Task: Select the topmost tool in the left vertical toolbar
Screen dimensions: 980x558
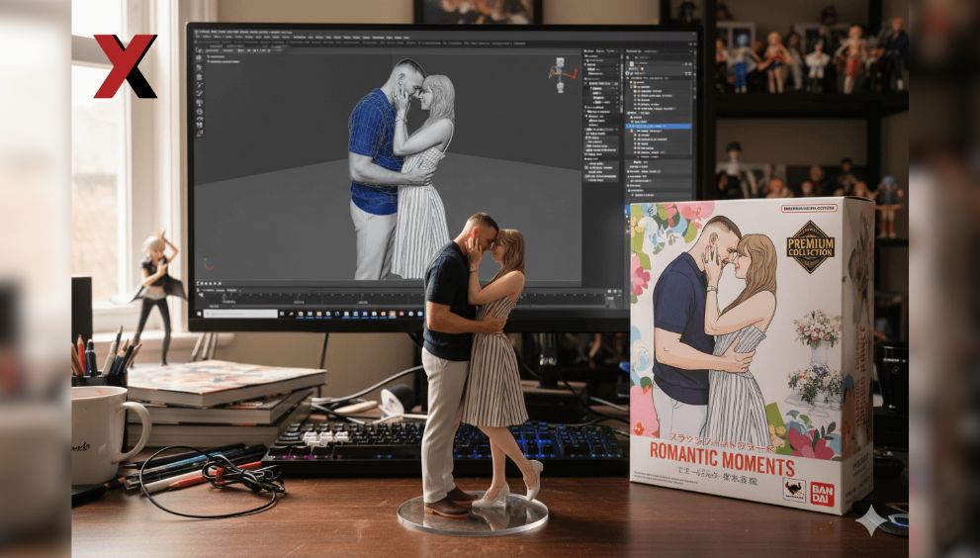Action: [199, 58]
